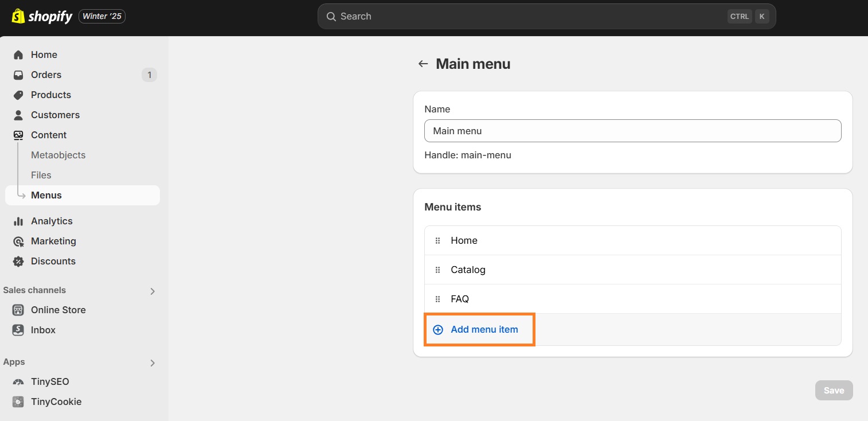Click the Add menu item link
This screenshot has width=868, height=421.
pyautogui.click(x=479, y=329)
